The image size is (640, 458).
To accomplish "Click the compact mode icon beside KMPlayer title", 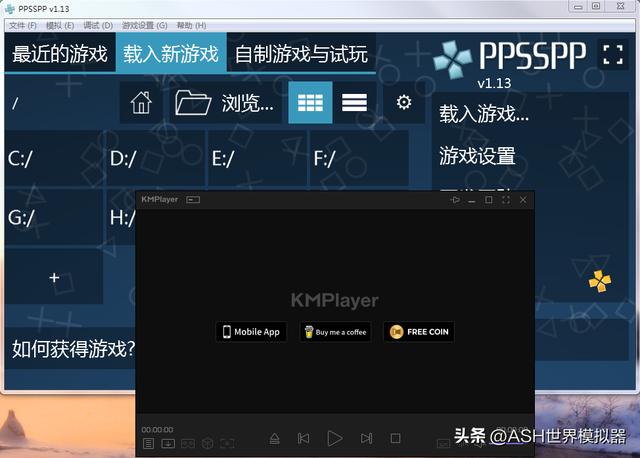I will (x=193, y=200).
